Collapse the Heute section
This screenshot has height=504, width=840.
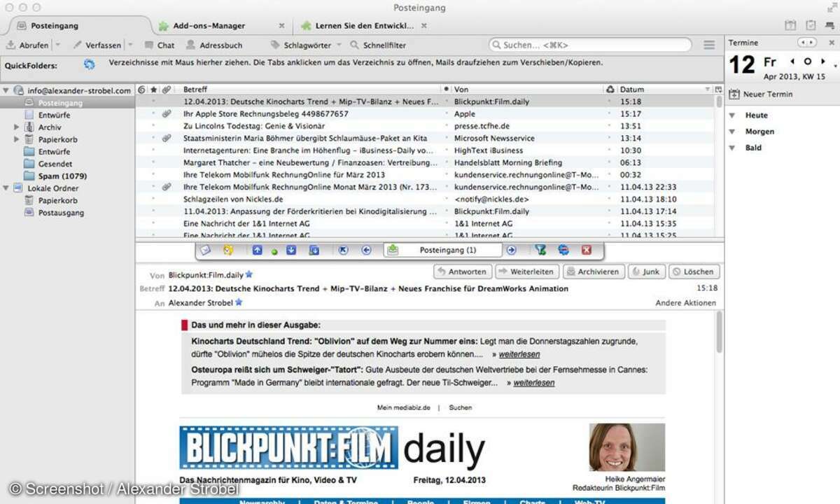tap(732, 115)
